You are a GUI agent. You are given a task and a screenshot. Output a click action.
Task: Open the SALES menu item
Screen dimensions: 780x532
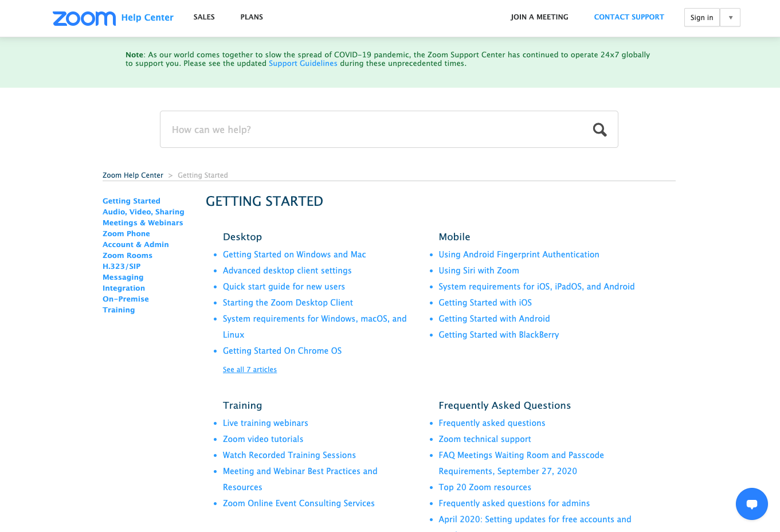[204, 17]
